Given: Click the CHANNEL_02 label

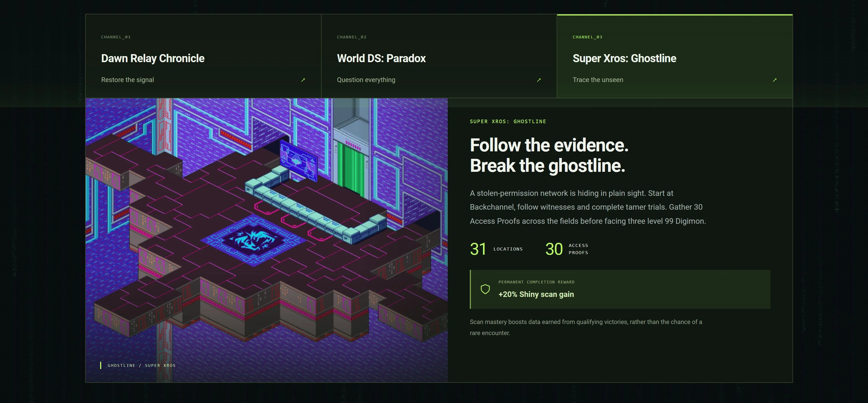Looking at the screenshot, I should 352,37.
